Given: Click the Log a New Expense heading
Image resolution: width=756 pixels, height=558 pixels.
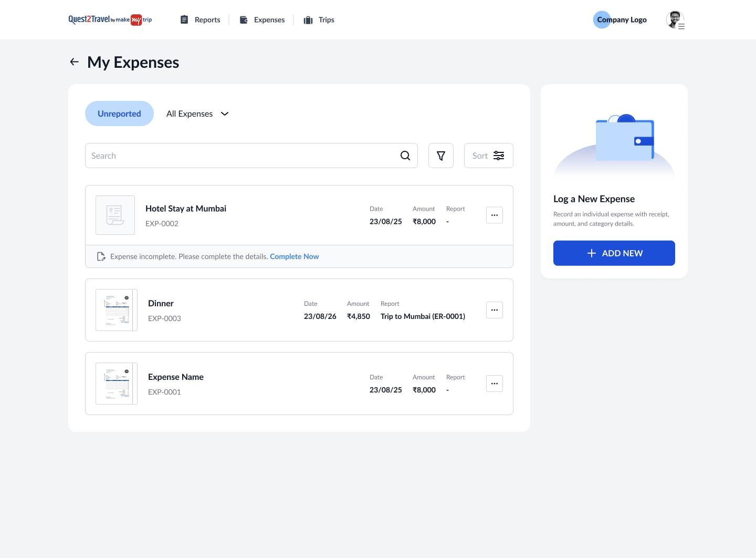Looking at the screenshot, I should pyautogui.click(x=594, y=199).
